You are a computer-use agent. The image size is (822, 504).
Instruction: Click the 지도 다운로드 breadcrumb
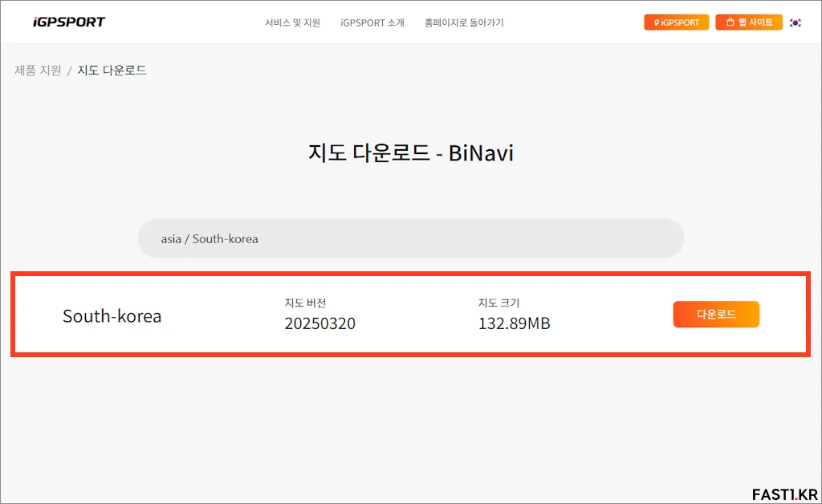click(112, 70)
